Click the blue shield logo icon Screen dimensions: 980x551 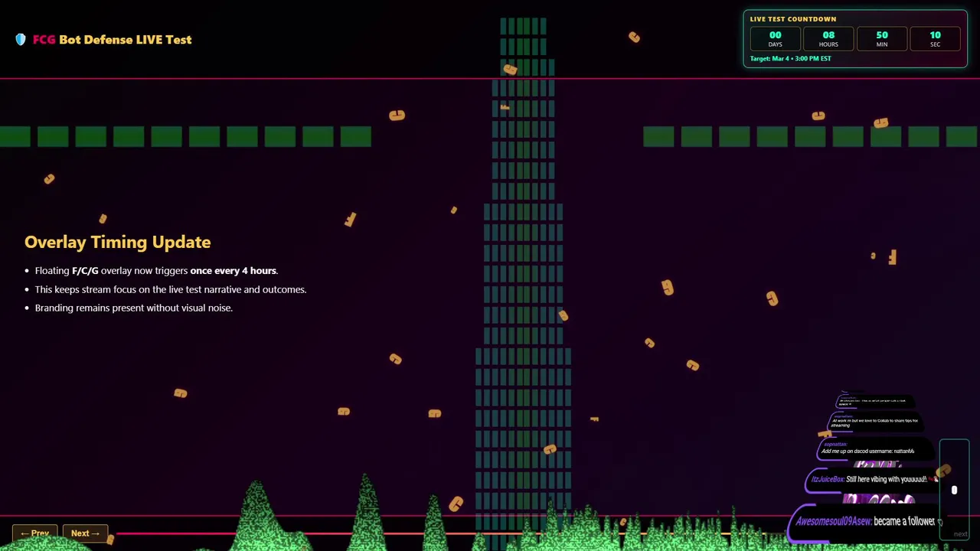click(21, 40)
